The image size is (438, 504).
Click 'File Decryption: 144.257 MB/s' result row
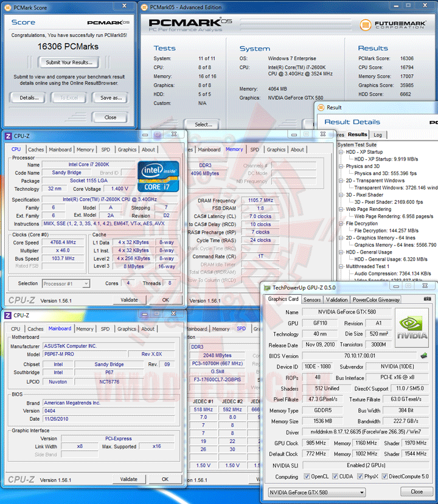pyautogui.click(x=386, y=230)
